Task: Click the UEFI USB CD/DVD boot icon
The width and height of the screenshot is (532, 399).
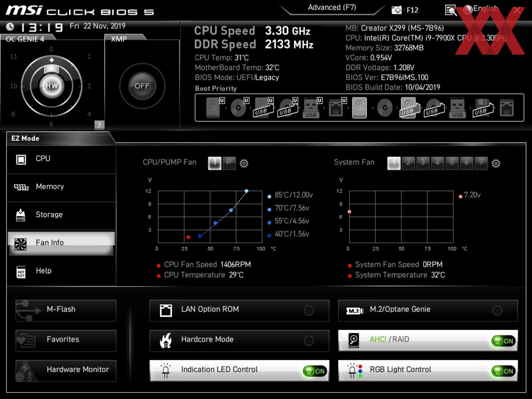Action: (x=288, y=108)
